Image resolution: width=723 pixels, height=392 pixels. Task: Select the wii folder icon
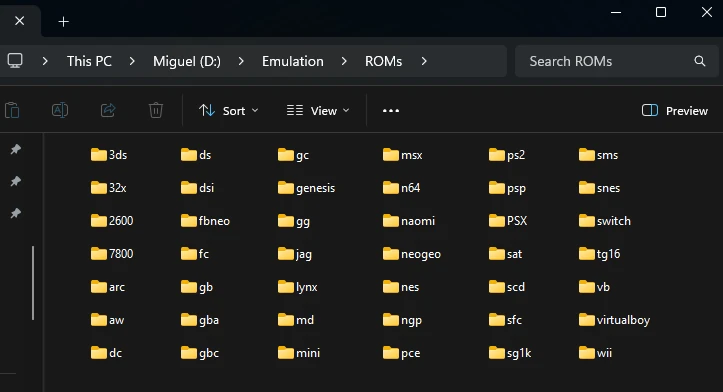pos(587,353)
